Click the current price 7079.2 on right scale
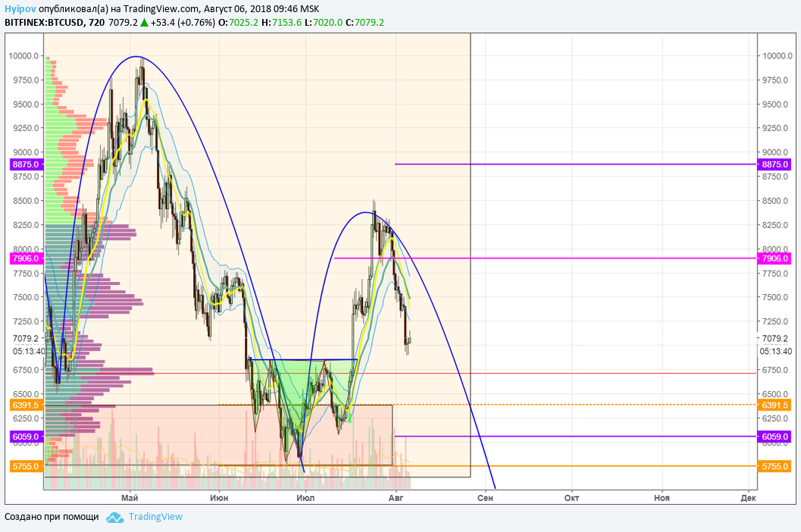The image size is (801, 532). pyautogui.click(x=775, y=338)
